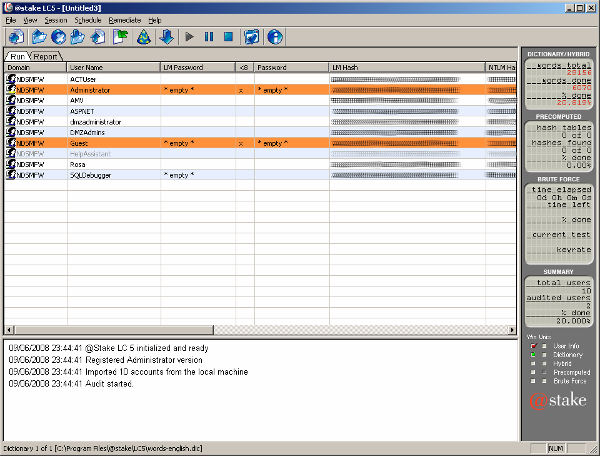Click the application icon in title bar

coord(7,7)
